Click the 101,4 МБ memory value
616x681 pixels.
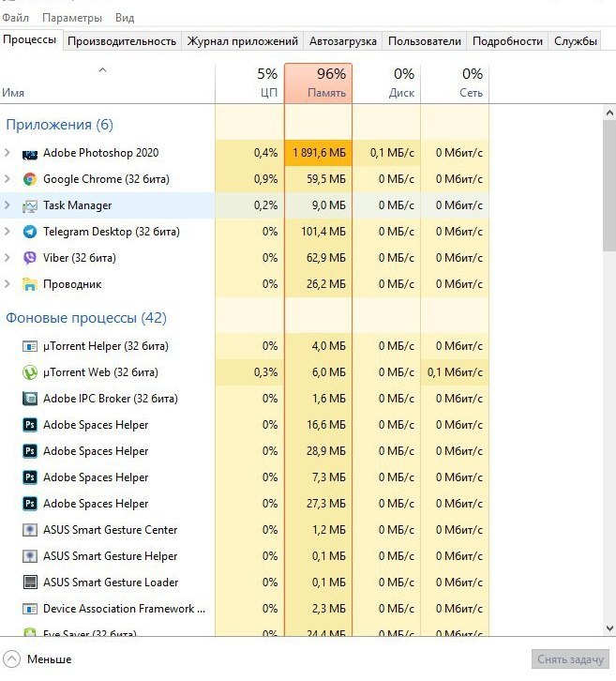tap(323, 232)
